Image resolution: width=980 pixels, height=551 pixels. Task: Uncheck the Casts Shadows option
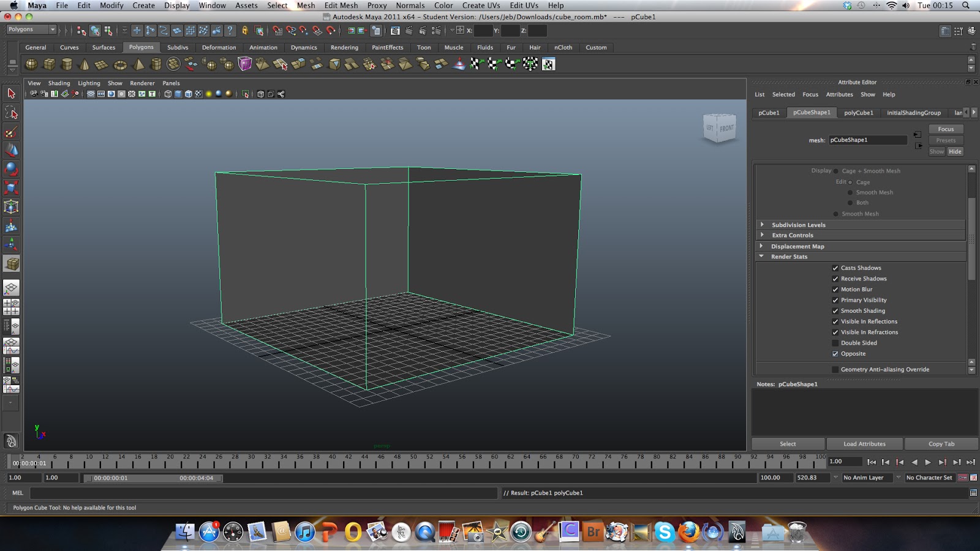click(835, 268)
